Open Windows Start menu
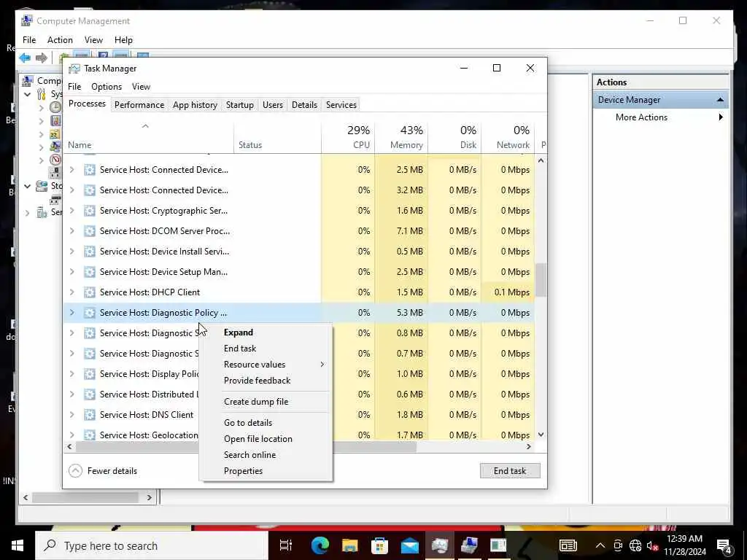 coord(18,545)
